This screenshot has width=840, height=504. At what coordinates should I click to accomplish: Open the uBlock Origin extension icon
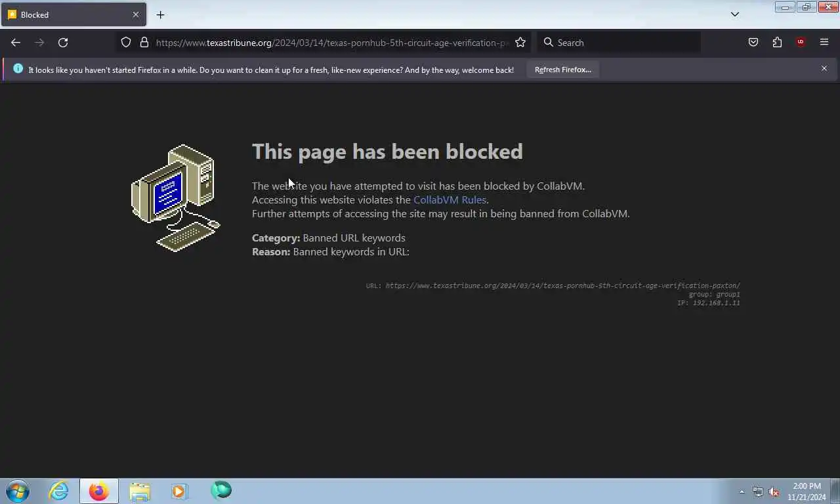pos(800,43)
